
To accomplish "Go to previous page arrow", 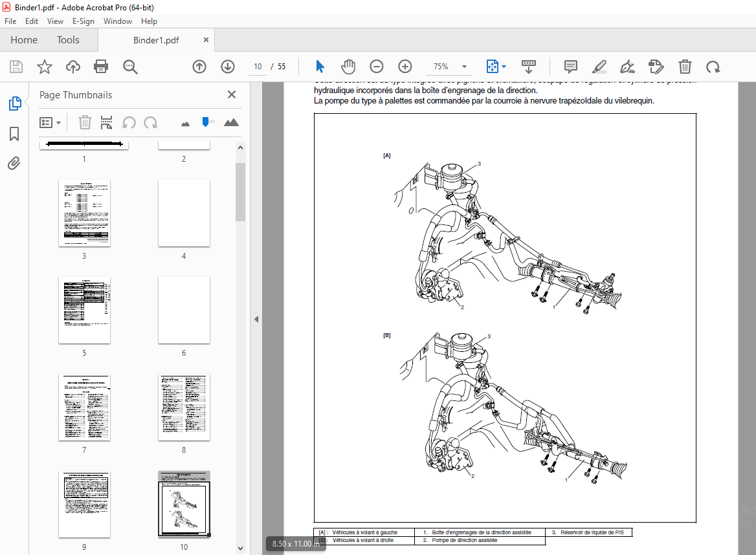I will (x=199, y=67).
